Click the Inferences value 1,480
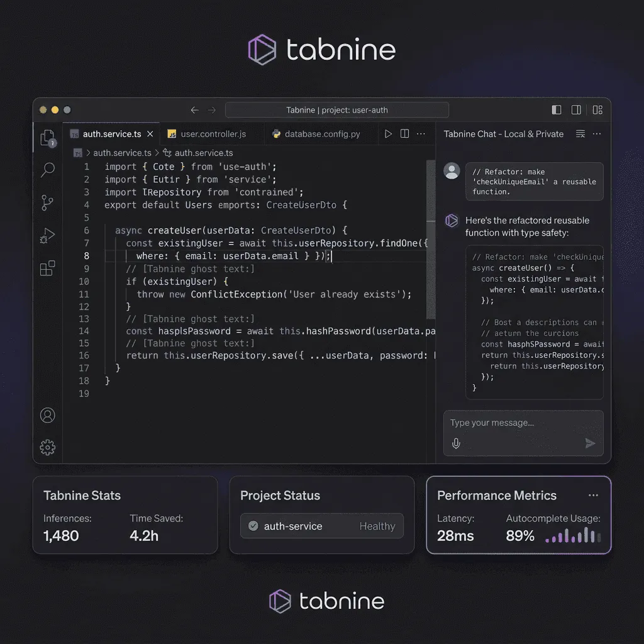Screen dimensions: 644x644 pos(61,536)
